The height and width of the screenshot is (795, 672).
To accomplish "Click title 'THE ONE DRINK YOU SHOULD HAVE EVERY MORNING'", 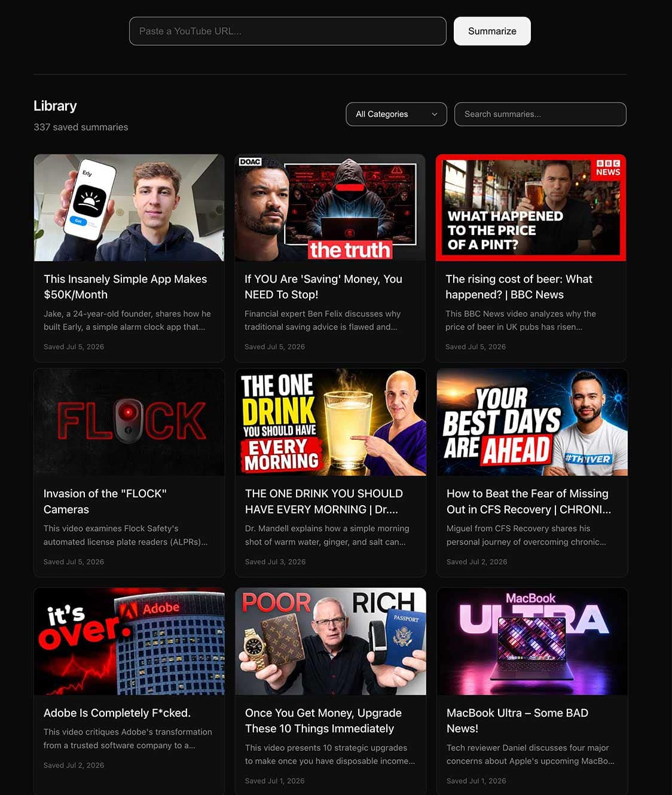I will pos(324,502).
